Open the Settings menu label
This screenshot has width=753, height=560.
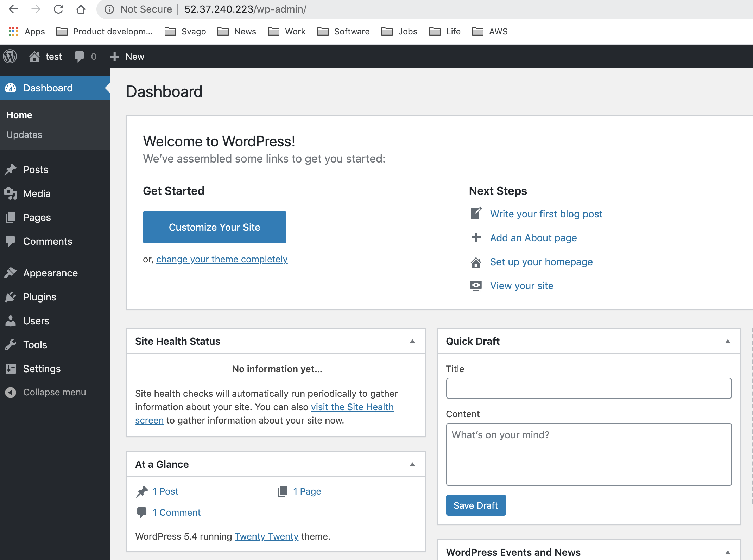(42, 369)
